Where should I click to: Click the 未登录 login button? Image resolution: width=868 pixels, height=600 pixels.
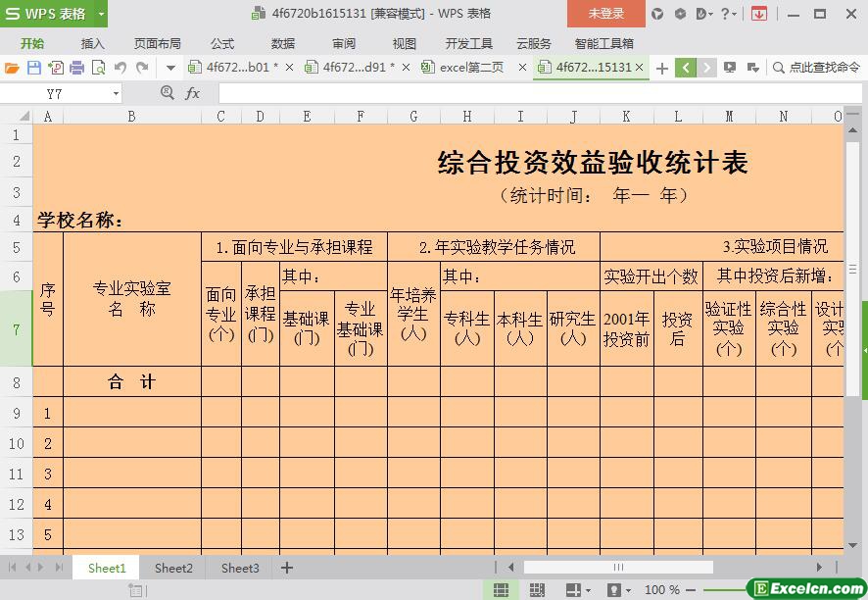tap(605, 14)
